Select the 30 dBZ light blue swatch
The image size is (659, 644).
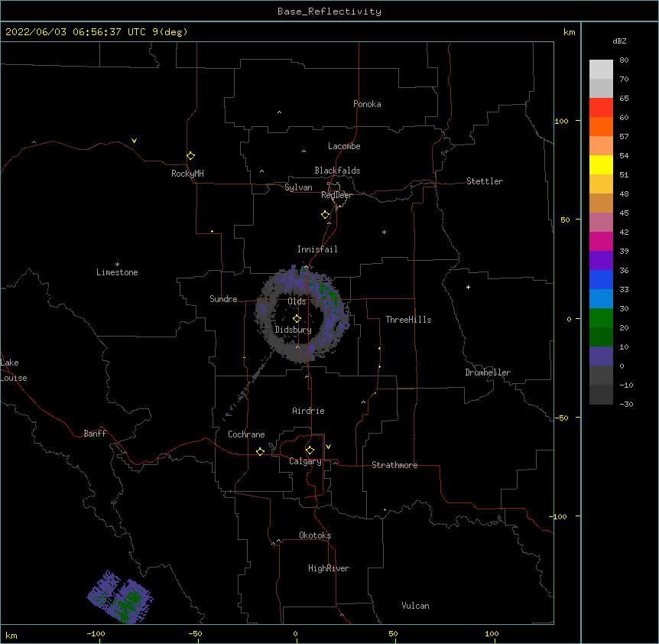click(x=601, y=298)
